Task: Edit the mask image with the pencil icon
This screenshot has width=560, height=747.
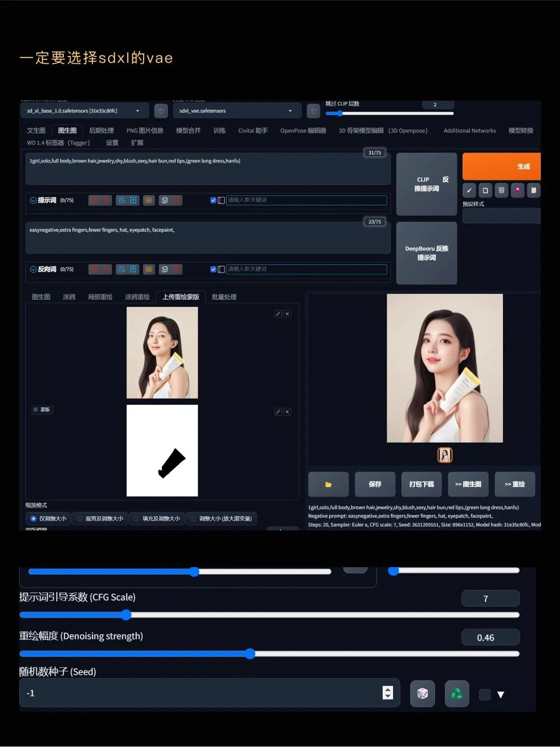Action: [278, 412]
